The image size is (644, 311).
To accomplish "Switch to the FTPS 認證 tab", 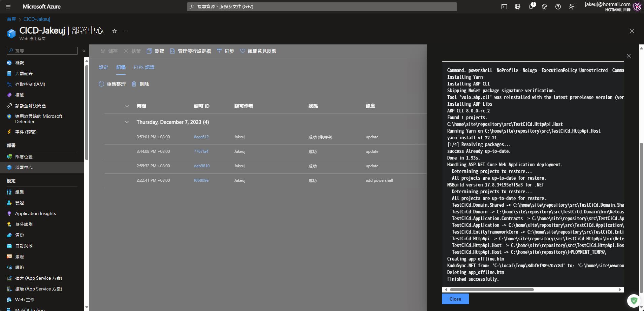I will pyautogui.click(x=144, y=67).
